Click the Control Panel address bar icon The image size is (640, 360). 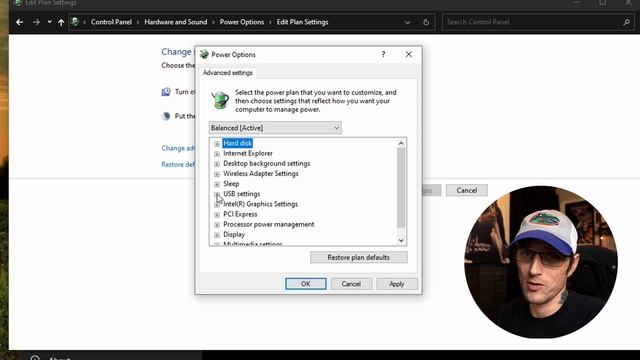pos(75,22)
